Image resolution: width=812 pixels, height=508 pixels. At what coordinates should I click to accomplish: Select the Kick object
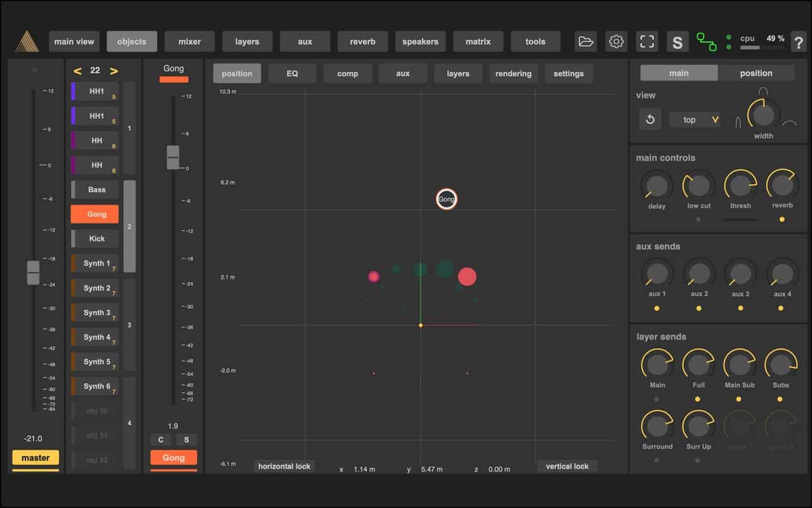96,239
